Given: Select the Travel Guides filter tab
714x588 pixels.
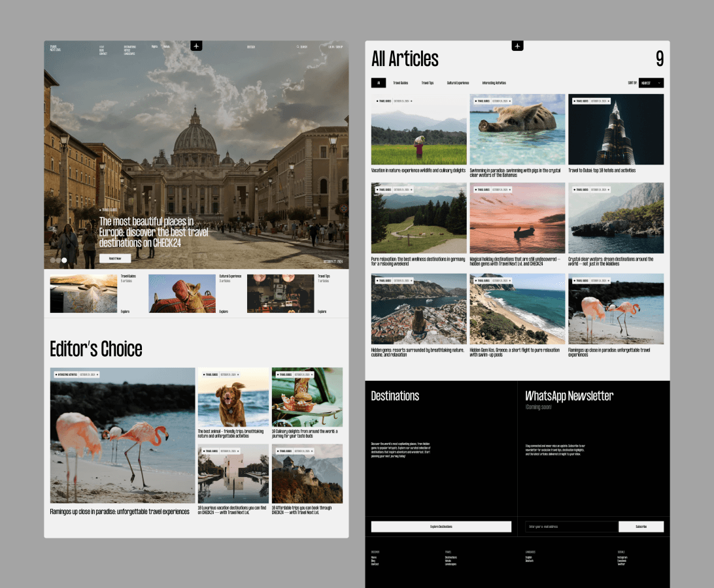Looking at the screenshot, I should [x=401, y=83].
